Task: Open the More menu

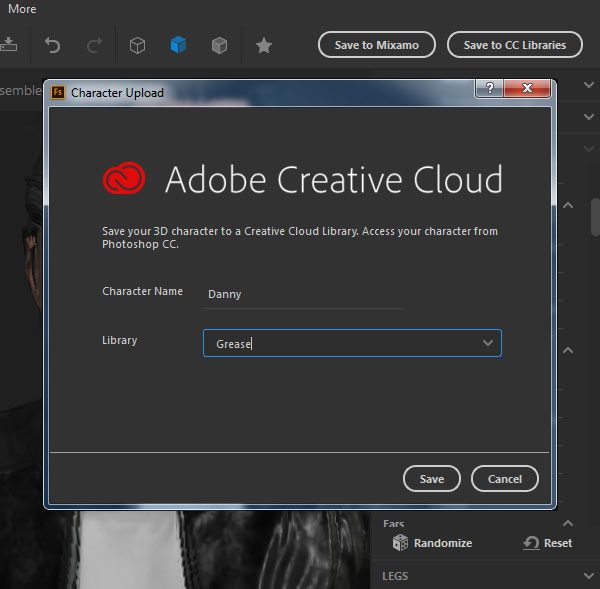Action: 22,8
